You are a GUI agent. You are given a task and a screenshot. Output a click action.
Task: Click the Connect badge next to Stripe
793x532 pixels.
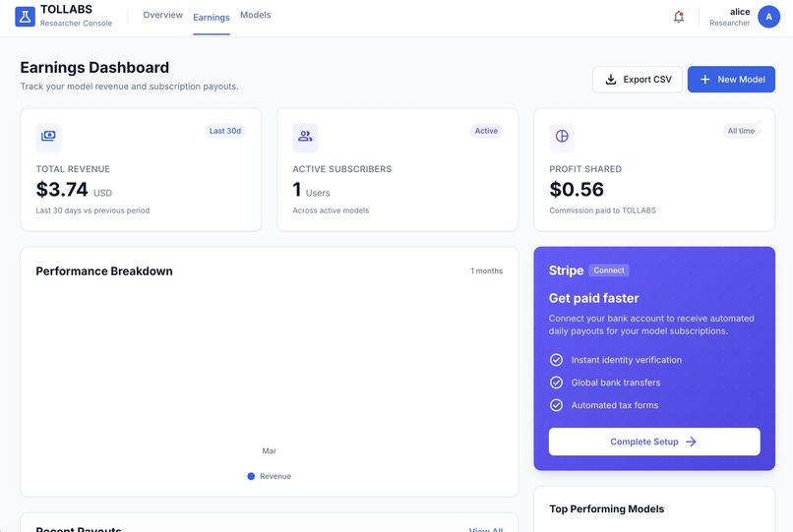[609, 270]
